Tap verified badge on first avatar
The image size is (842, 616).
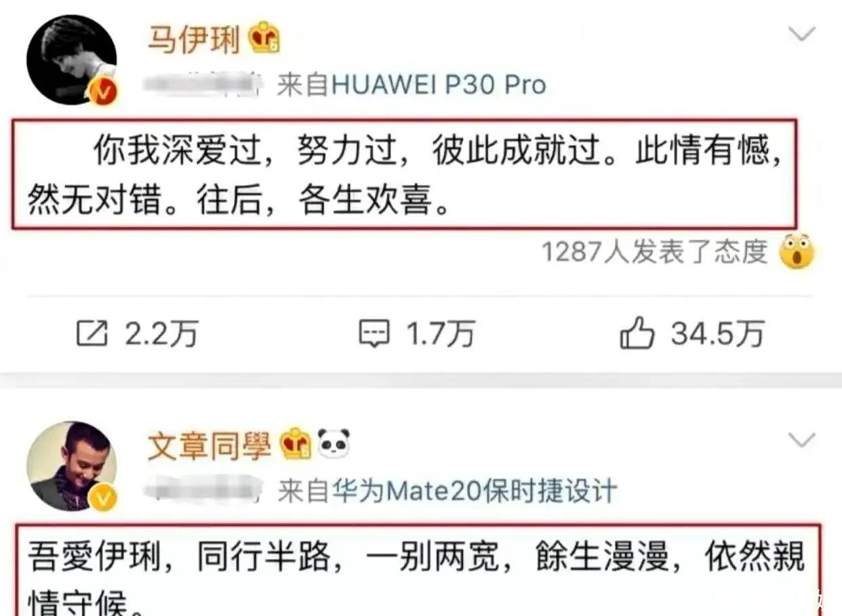click(105, 93)
